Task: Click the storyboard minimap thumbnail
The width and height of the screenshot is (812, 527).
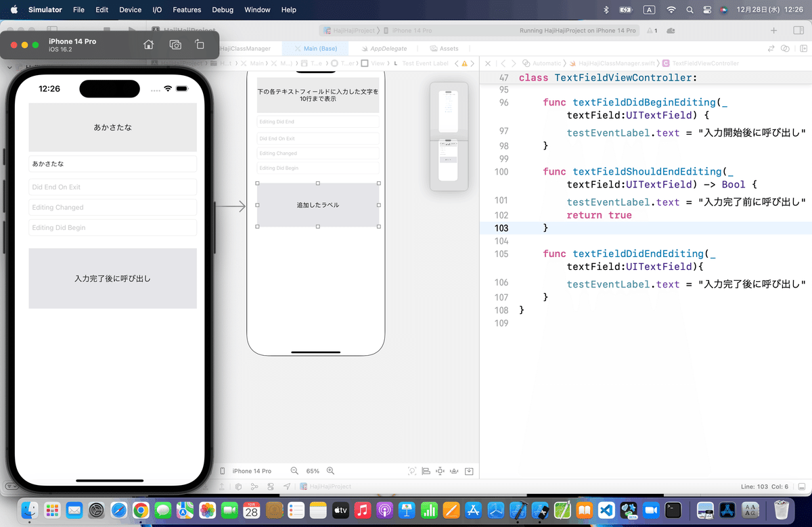Action: tap(449, 137)
